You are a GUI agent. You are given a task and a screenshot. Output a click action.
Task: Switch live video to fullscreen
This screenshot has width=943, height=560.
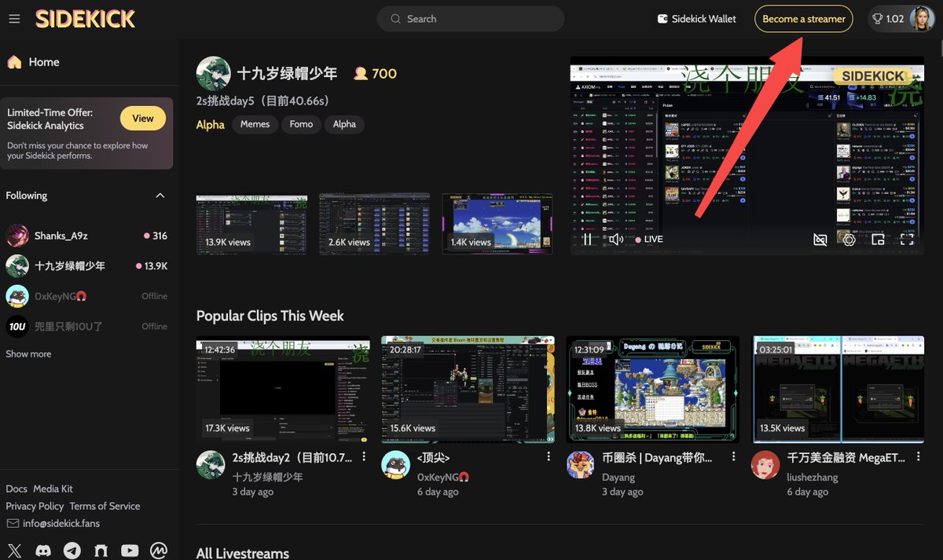coord(907,240)
